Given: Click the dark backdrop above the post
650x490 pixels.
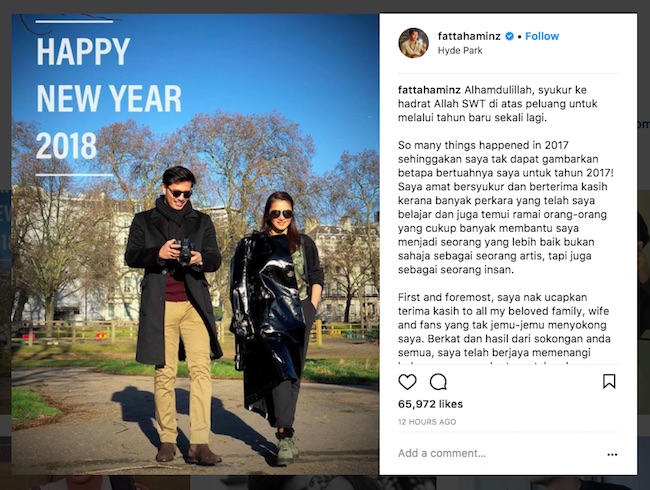Looking at the screenshot, I should click(325, 6).
